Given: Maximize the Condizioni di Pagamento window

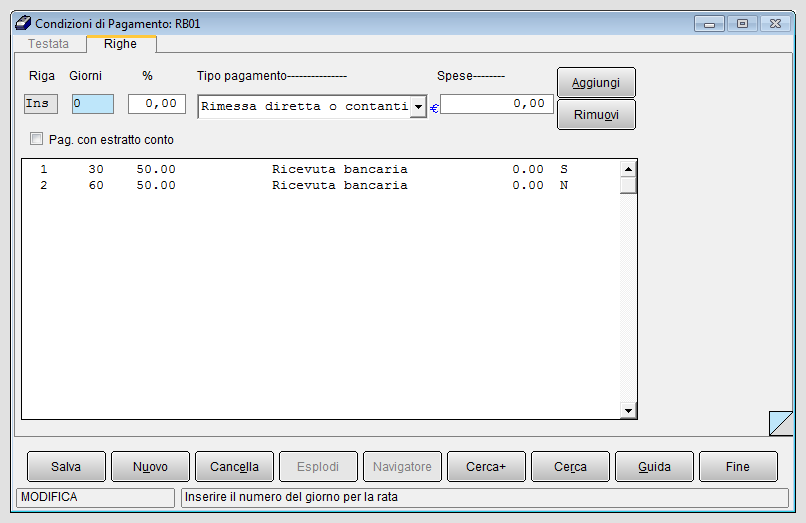Looking at the screenshot, I should point(742,24).
